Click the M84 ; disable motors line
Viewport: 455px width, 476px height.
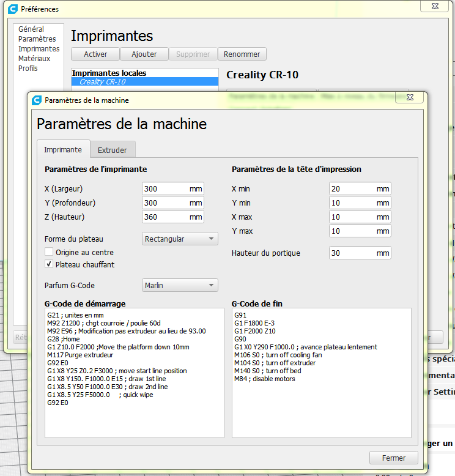(265, 379)
